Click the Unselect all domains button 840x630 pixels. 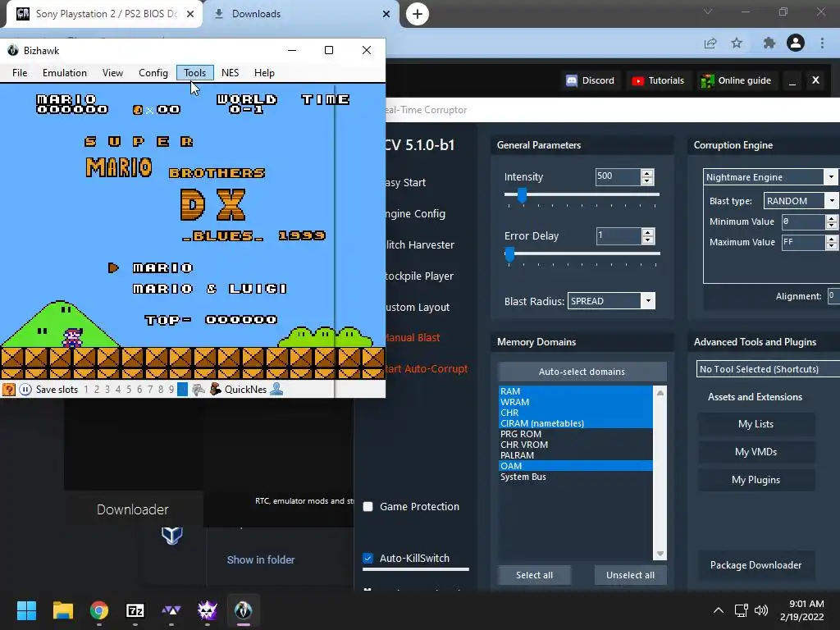coord(630,575)
